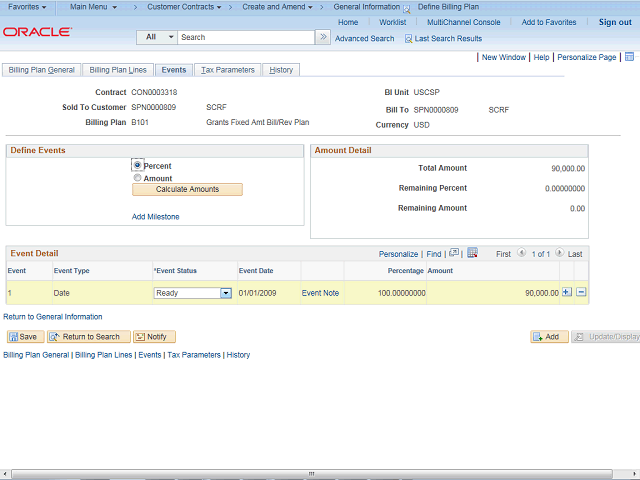
Task: Open the Tax Parameters tab
Action: 228,70
